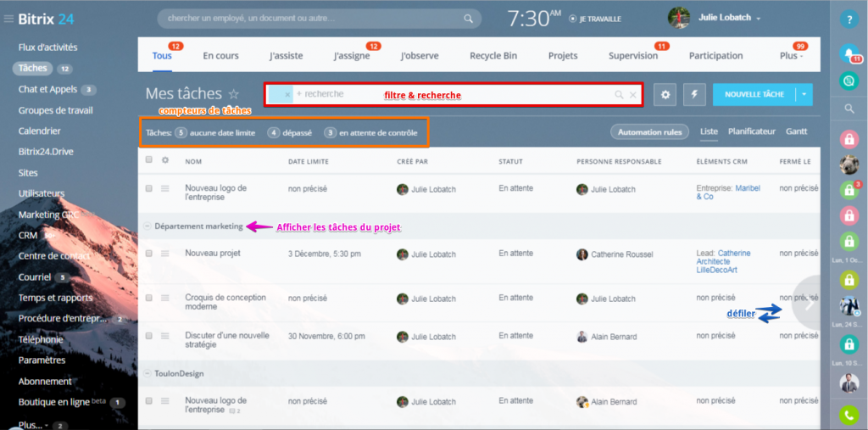Expand the Plus... item in left sidebar

tap(33, 425)
